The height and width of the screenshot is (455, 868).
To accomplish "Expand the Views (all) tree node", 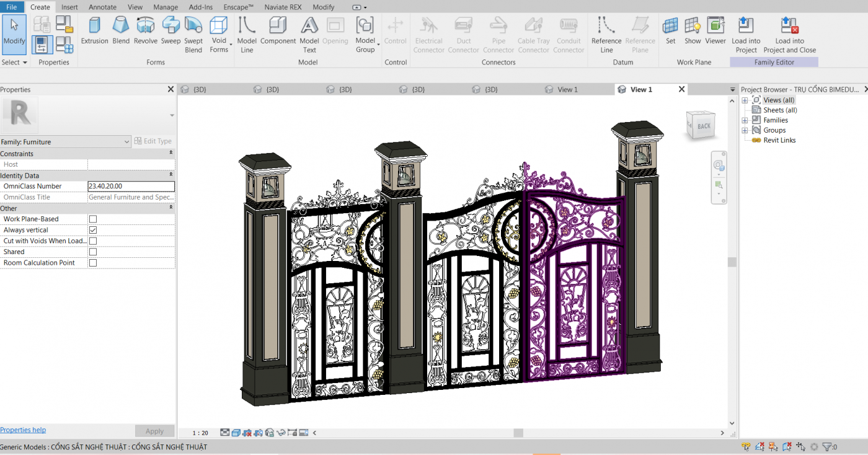I will [x=745, y=100].
